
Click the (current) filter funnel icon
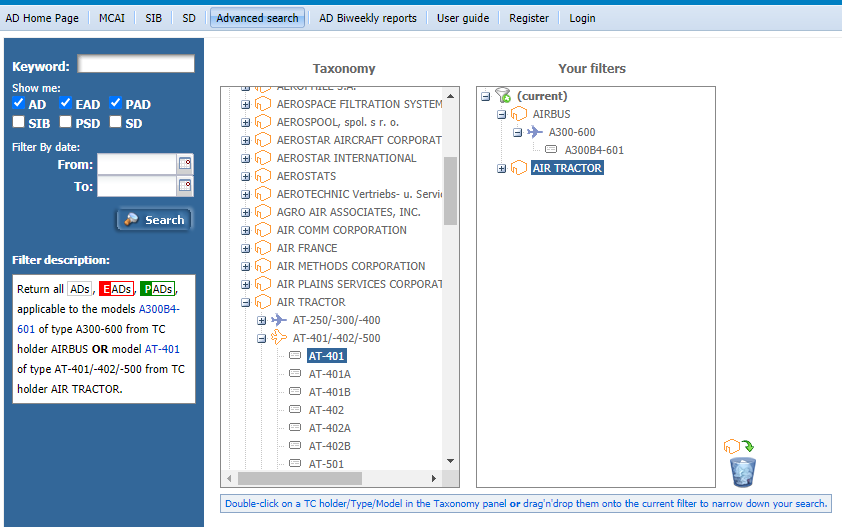(503, 96)
